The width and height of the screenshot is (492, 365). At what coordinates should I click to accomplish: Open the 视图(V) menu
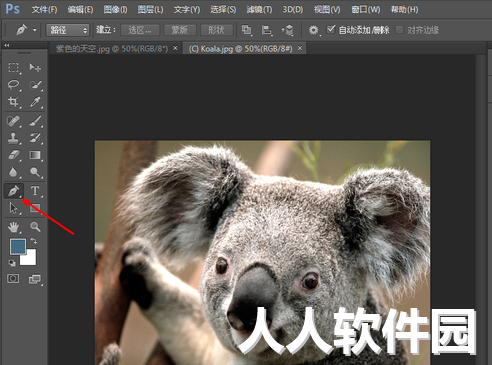[x=327, y=9]
